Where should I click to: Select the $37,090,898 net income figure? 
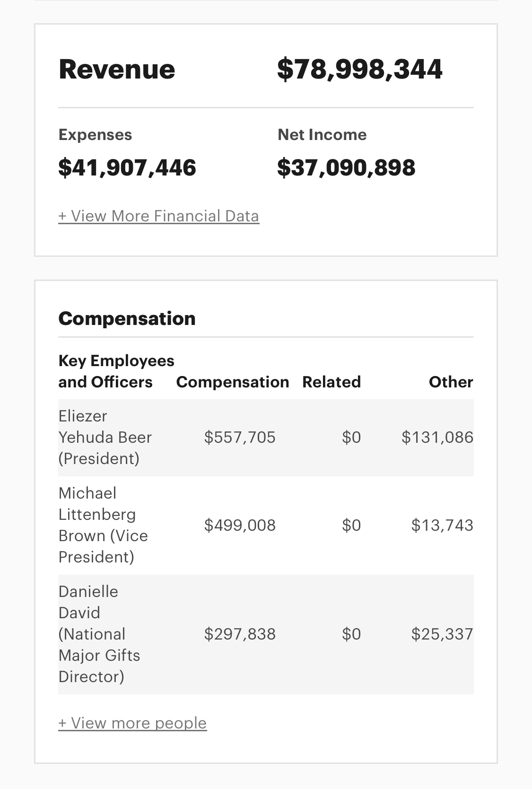(x=346, y=168)
